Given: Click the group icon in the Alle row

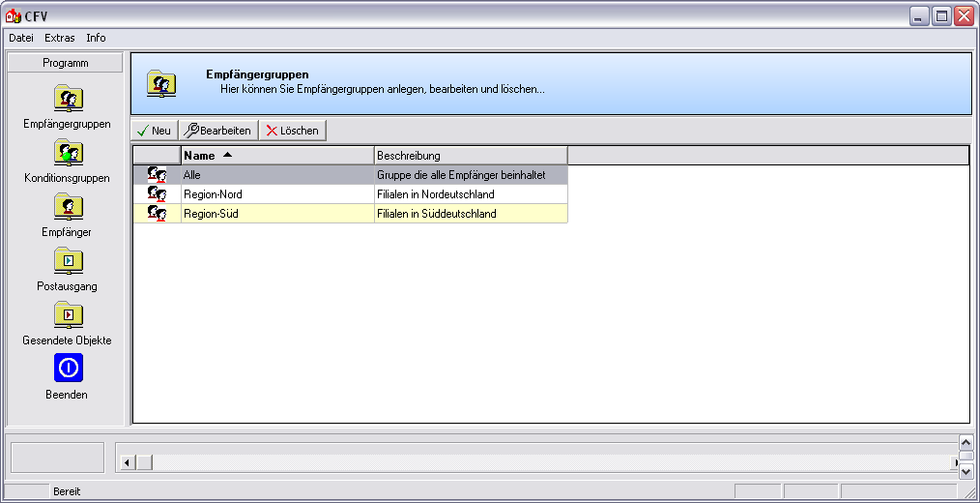Looking at the screenshot, I should (x=157, y=175).
